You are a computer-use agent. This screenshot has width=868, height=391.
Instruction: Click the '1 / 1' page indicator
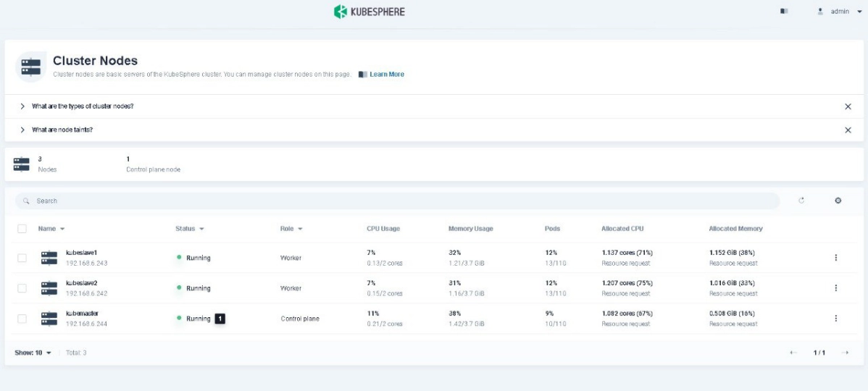[819, 353]
